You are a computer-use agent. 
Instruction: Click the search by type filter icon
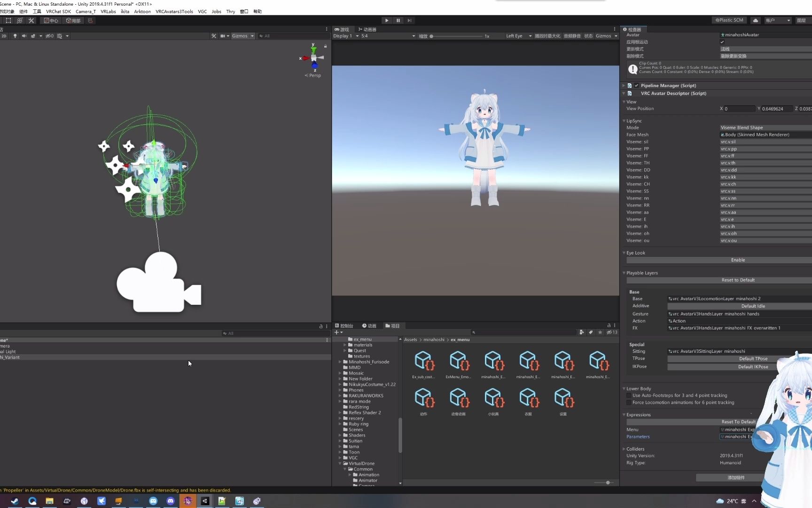[x=582, y=333]
